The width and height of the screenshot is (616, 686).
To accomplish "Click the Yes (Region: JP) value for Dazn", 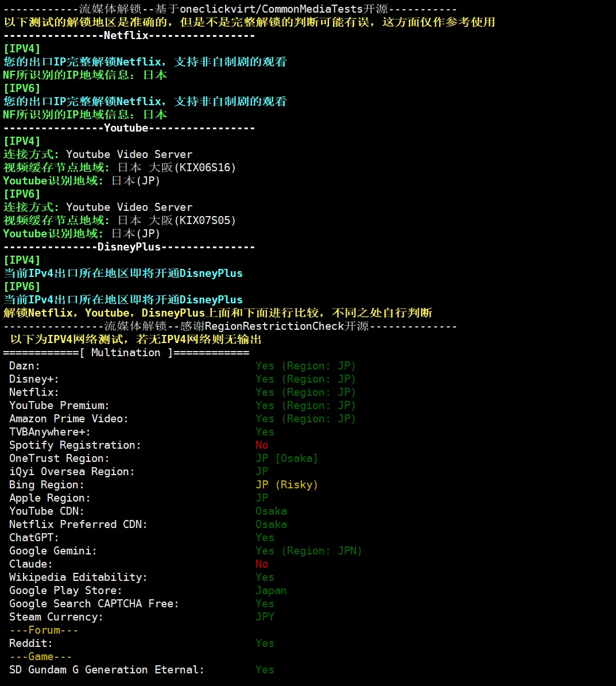I will (x=305, y=366).
